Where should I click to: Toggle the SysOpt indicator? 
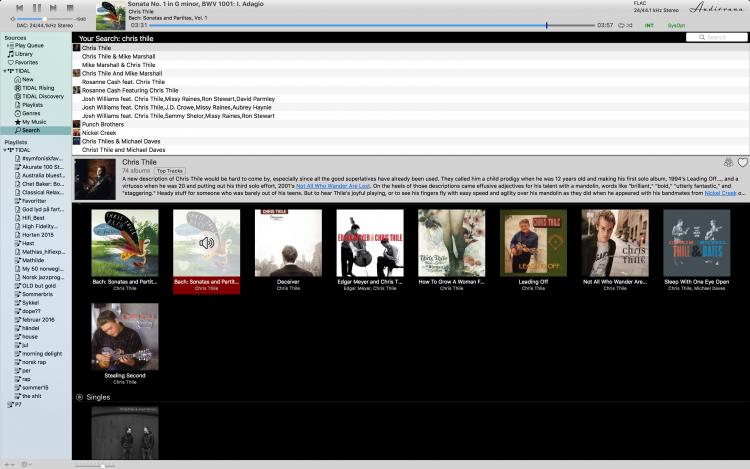tap(676, 25)
